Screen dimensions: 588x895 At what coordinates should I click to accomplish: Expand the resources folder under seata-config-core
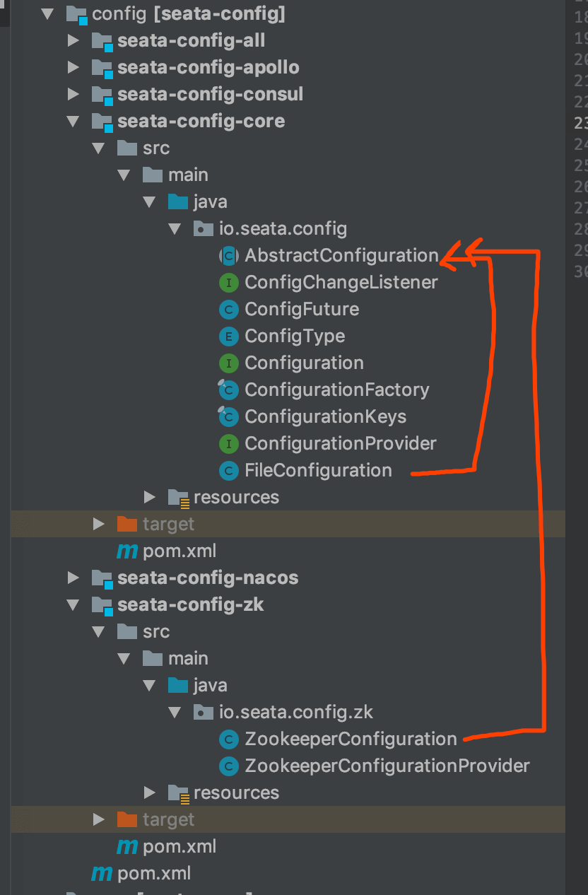tap(149, 498)
